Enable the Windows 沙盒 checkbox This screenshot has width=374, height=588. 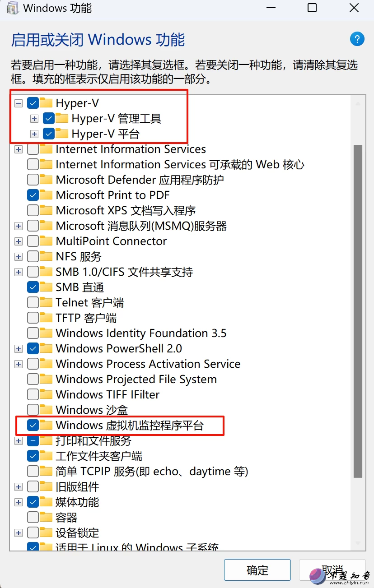33,410
